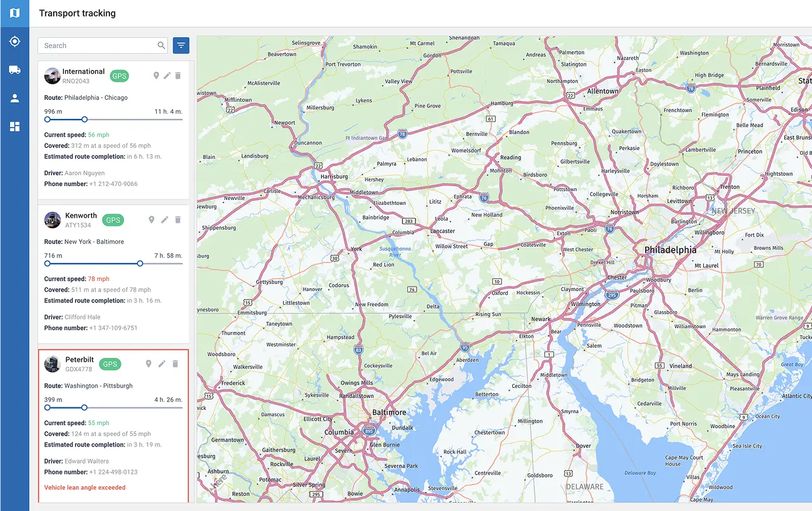Screen dimensions: 812x511
Task: Click Philadelphia - Chicago route progress handle
Action: [85, 120]
